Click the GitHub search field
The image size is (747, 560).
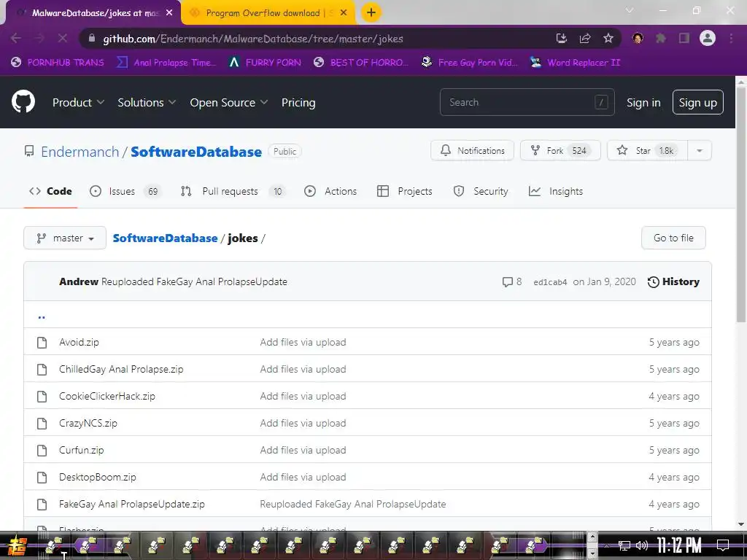[x=527, y=102]
